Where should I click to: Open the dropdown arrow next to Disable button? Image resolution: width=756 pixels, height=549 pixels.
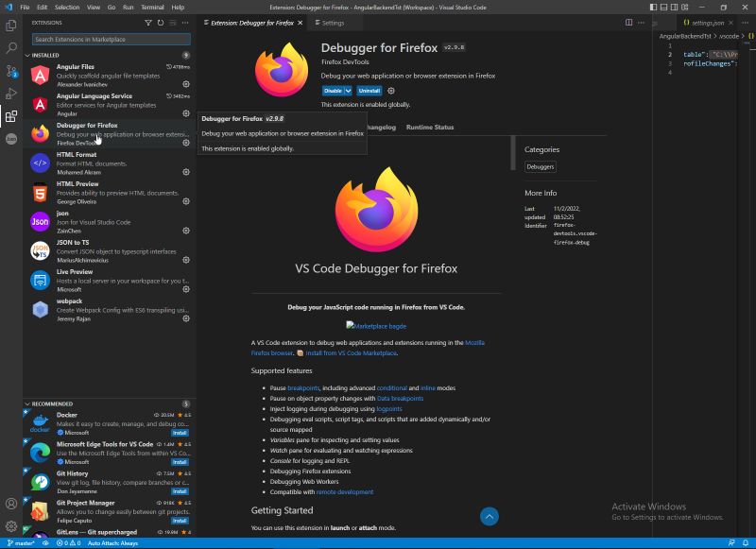pyautogui.click(x=348, y=91)
